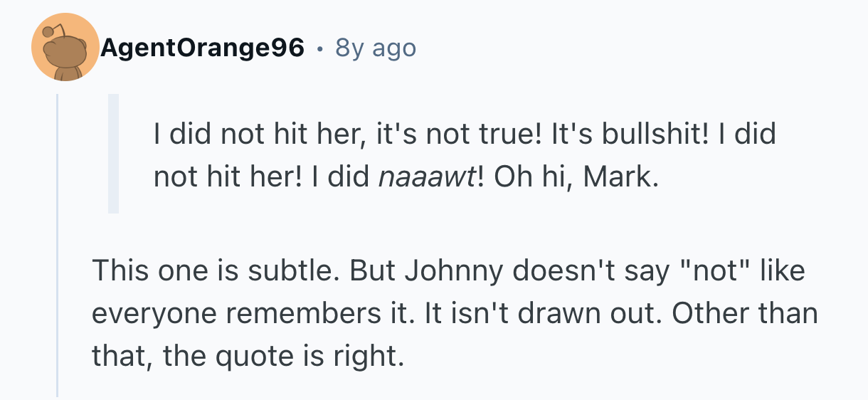Click the blockquote's vertical bar marker
Viewport: 868px width, 400px height.
[x=113, y=153]
